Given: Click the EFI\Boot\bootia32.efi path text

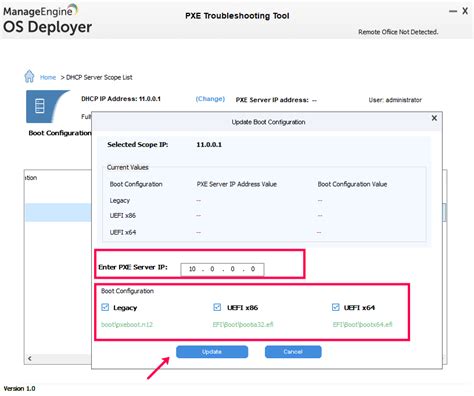Looking at the screenshot, I should 243,324.
